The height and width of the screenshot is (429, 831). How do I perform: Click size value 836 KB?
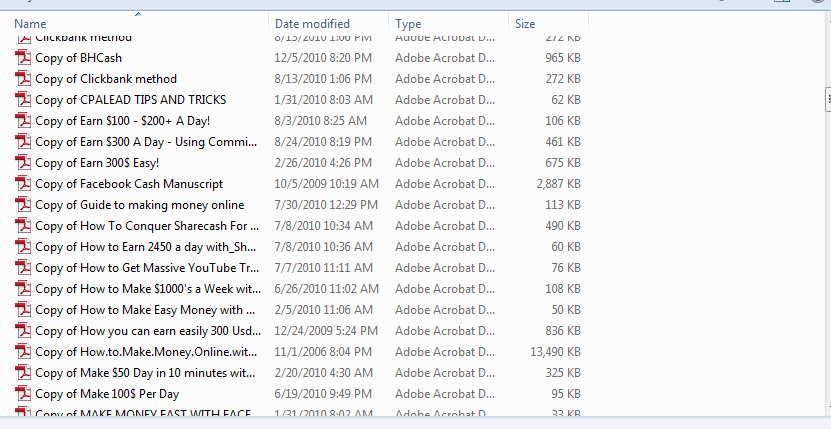[563, 330]
